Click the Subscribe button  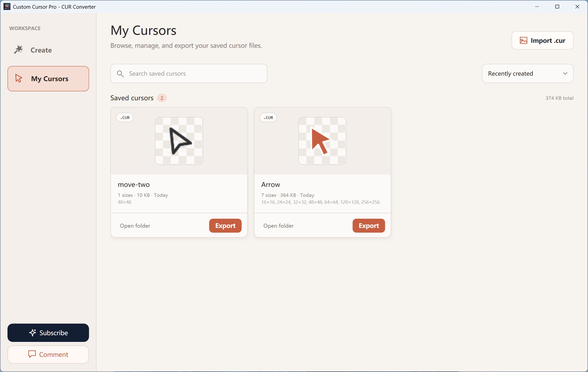[x=48, y=333]
